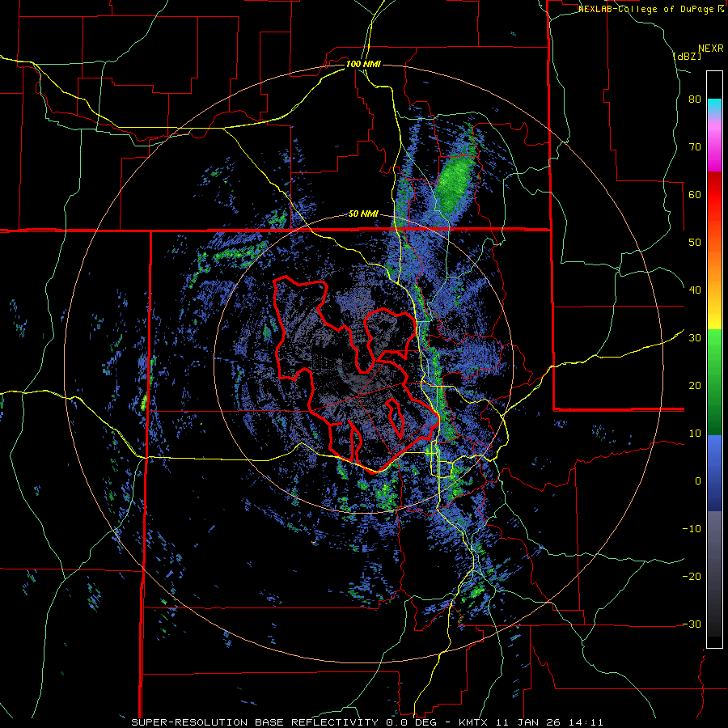Click the "NEXR" label above the scale

click(x=710, y=49)
